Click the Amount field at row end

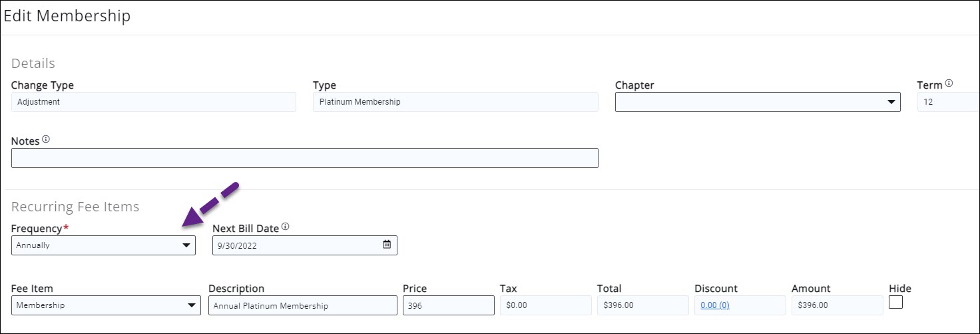point(837,305)
